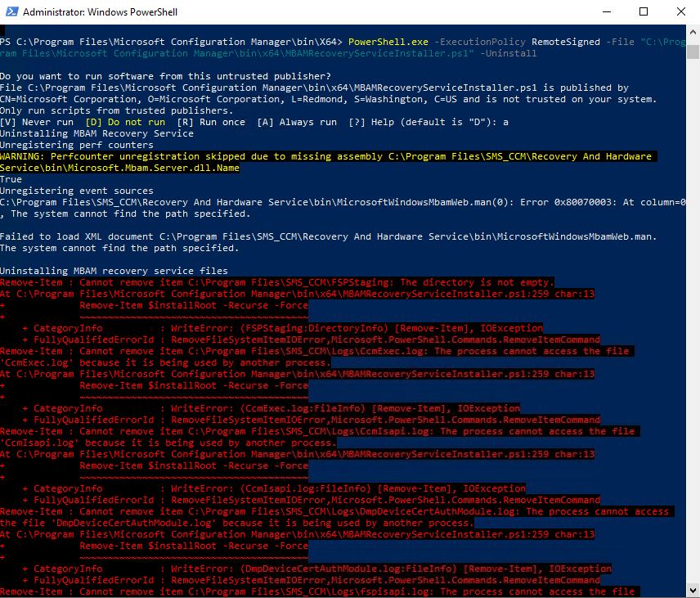This screenshot has height=598, width=700.
Task: Close the Administrator PowerShell window
Action: pyautogui.click(x=681, y=11)
